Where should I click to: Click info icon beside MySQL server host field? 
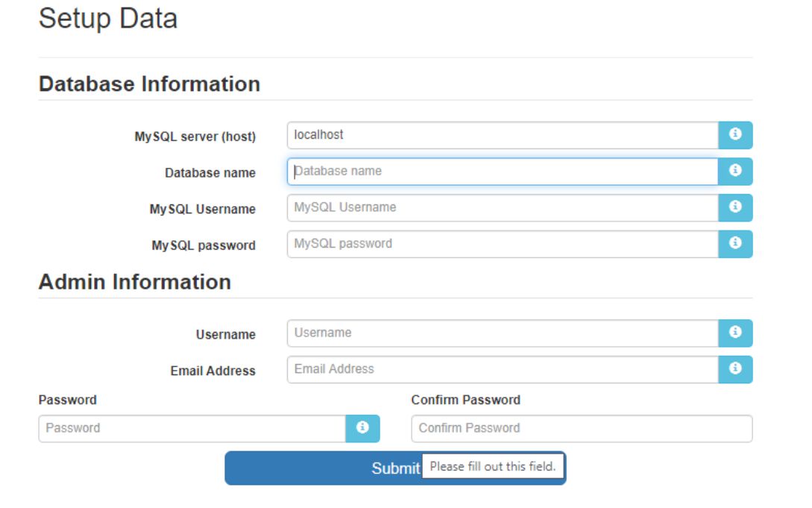[x=735, y=135]
